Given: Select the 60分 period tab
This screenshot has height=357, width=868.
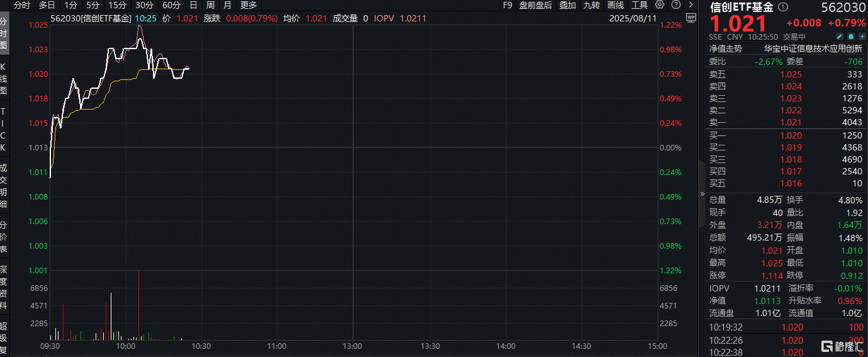Looking at the screenshot, I should coord(171,5).
